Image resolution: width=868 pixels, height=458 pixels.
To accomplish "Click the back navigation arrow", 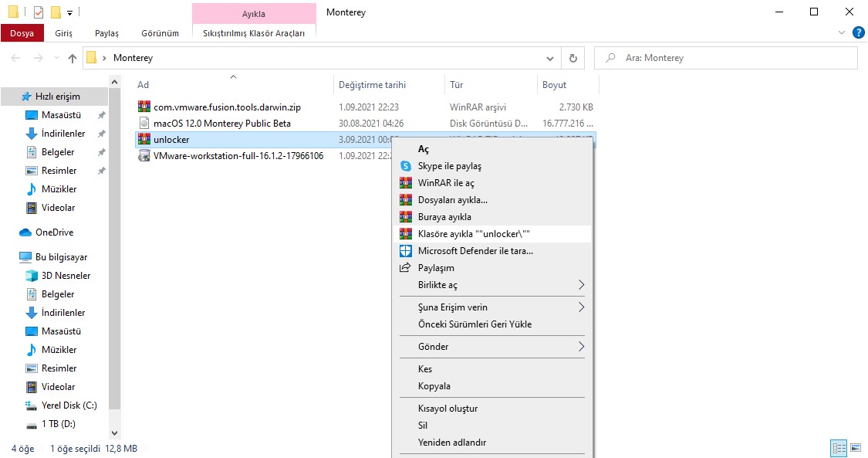I will coord(16,58).
